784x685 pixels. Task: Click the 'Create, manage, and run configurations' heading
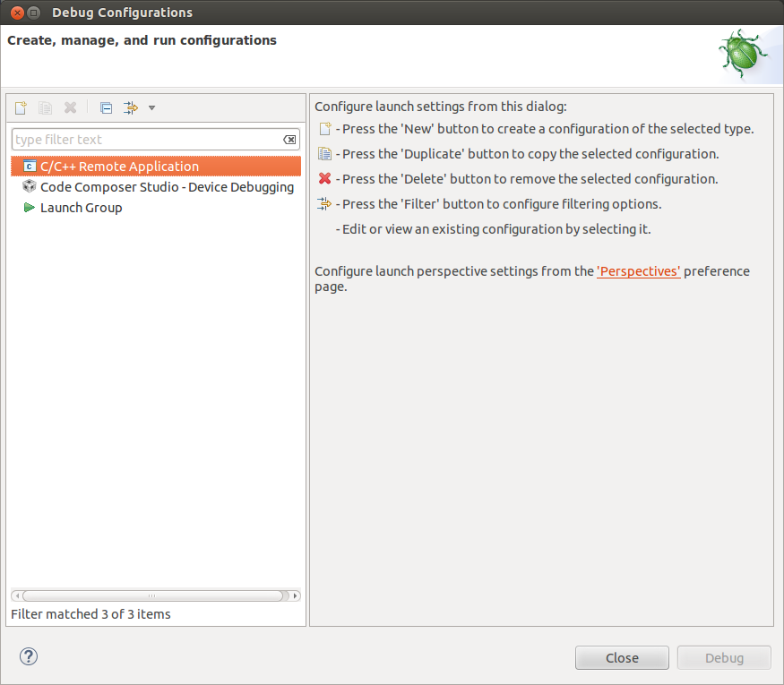[142, 40]
